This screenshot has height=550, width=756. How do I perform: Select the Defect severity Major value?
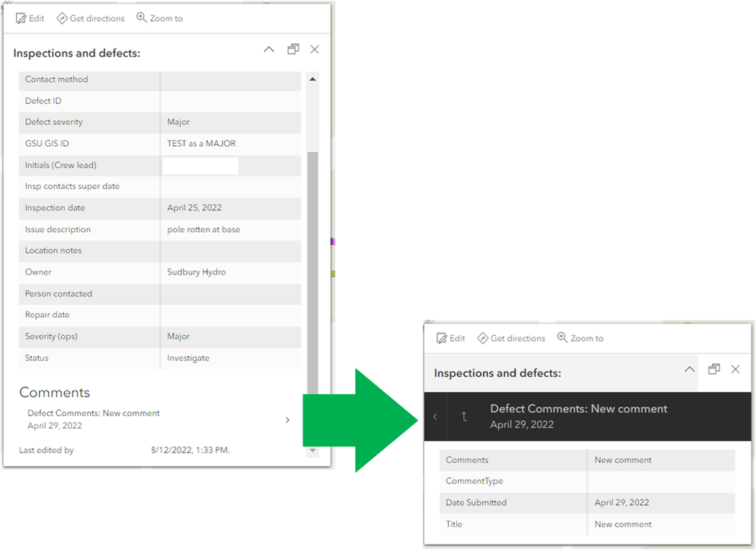[179, 122]
